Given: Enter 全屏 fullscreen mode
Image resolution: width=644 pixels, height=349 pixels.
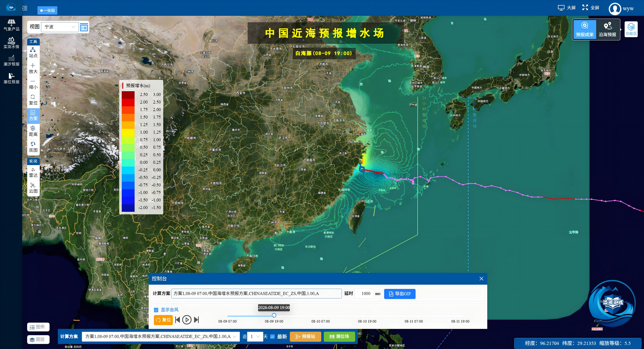Looking at the screenshot, I should [591, 8].
